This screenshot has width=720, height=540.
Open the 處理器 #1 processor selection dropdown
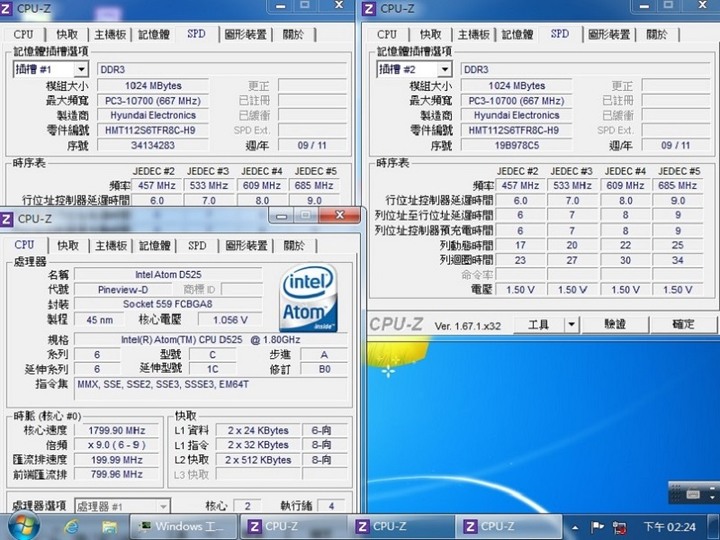click(x=122, y=506)
